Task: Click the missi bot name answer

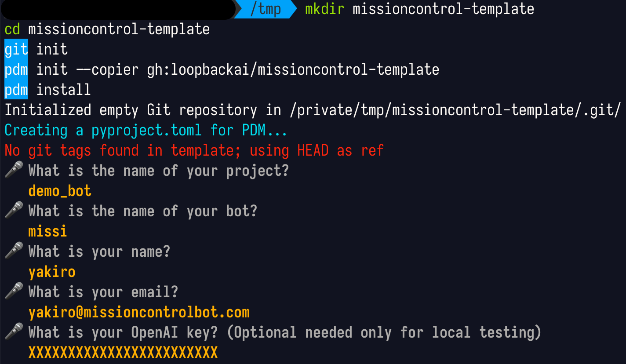Action: 48,231
